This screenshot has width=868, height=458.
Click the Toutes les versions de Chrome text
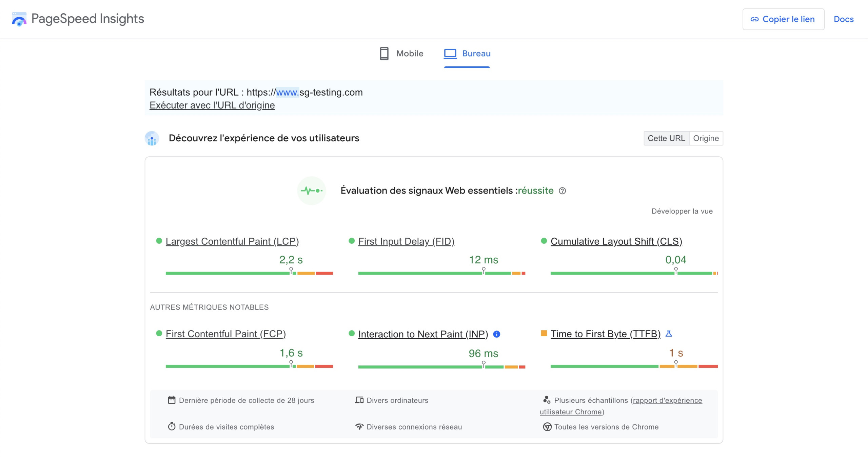[x=606, y=427]
